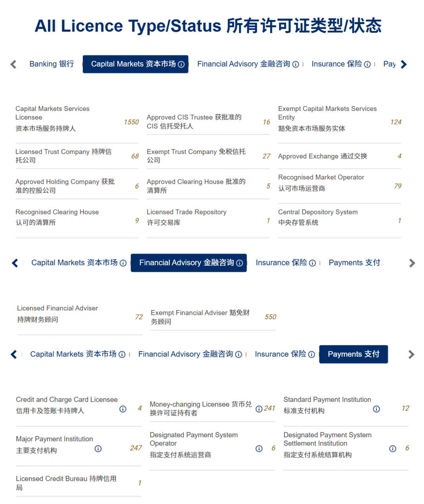Select the highlighted Financial Advisory 金融咨询 tab
424x504 pixels.
(186, 263)
